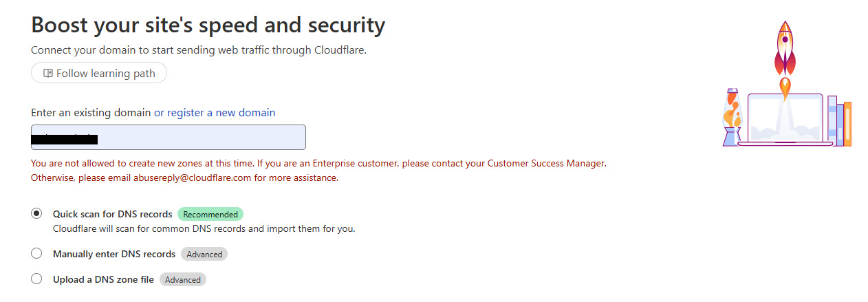Click the green Recommended badge
Screen dimensions: 868x302
point(210,214)
